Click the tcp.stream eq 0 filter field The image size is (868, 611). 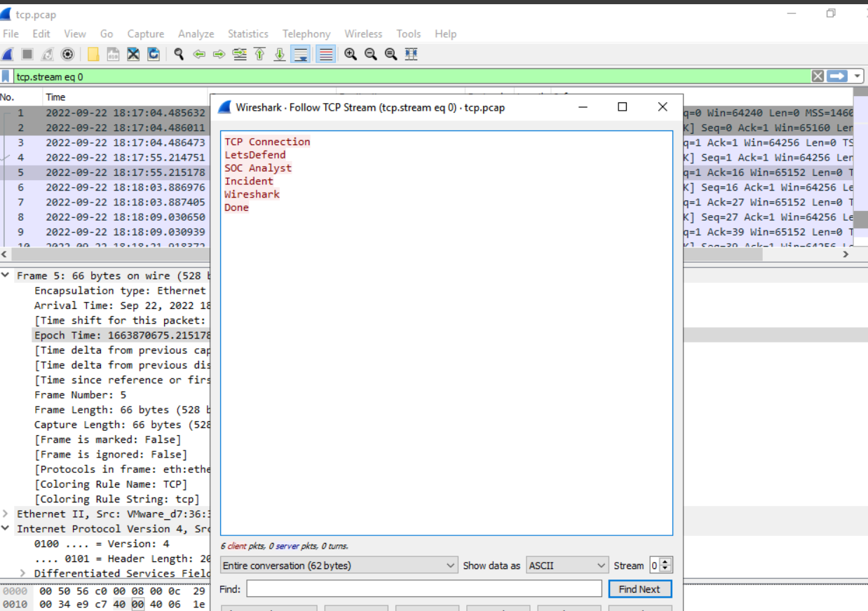click(x=412, y=76)
